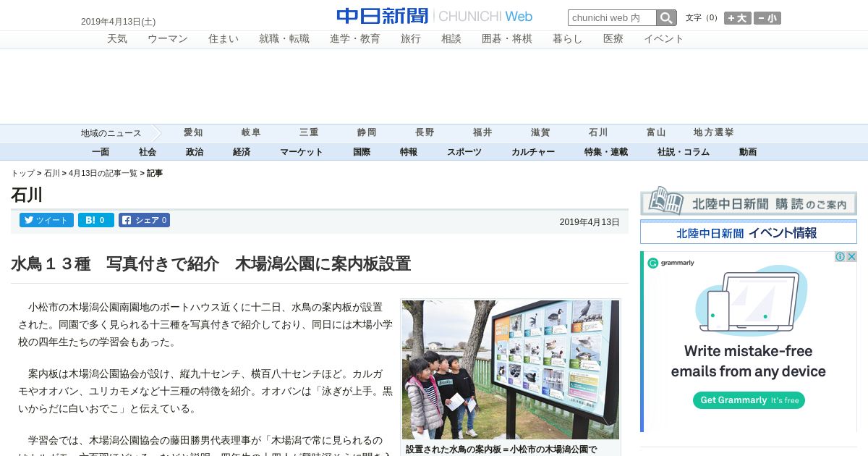Click the トップ breadcrumb link

(x=22, y=174)
